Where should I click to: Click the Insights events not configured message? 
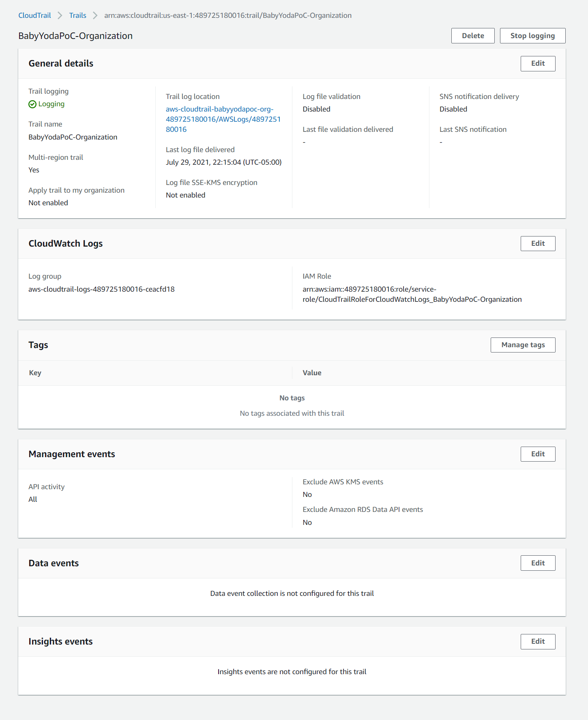pyautogui.click(x=292, y=672)
